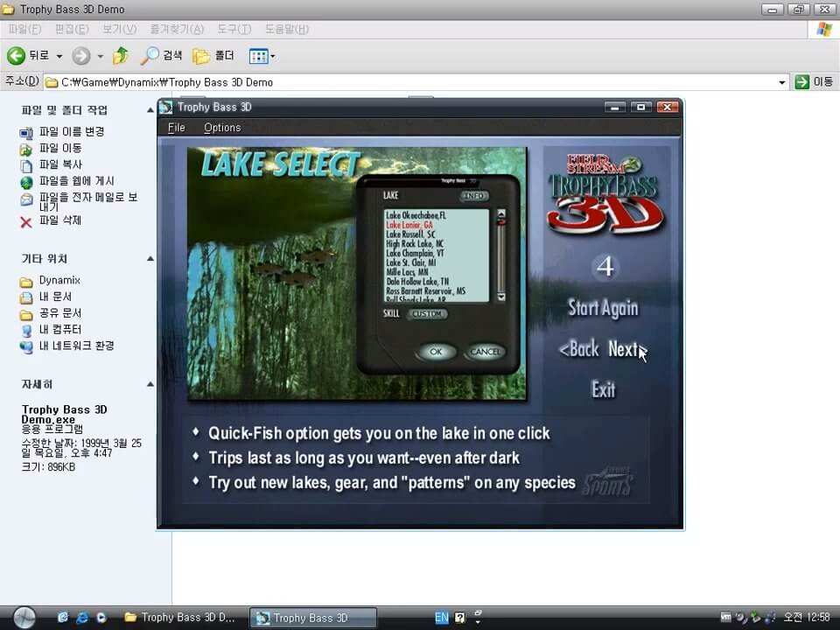Go up one folder level in Explorer
This screenshot has width=840, height=630.
click(121, 55)
